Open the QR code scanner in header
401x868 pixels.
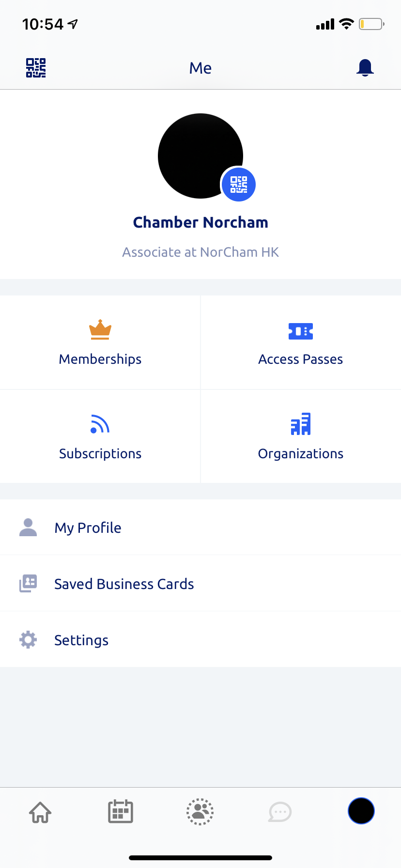click(x=36, y=68)
